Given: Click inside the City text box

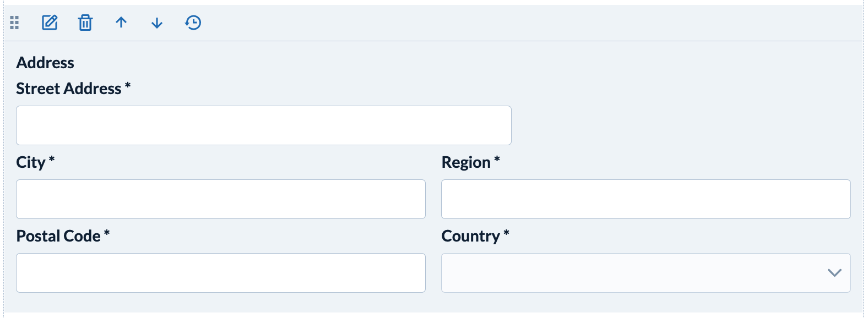Looking at the screenshot, I should (x=220, y=199).
